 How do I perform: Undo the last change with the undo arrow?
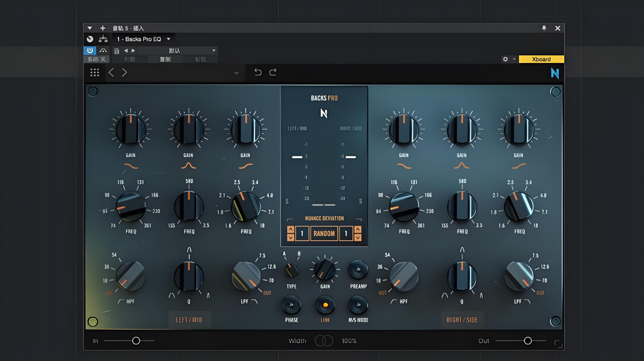[x=258, y=72]
